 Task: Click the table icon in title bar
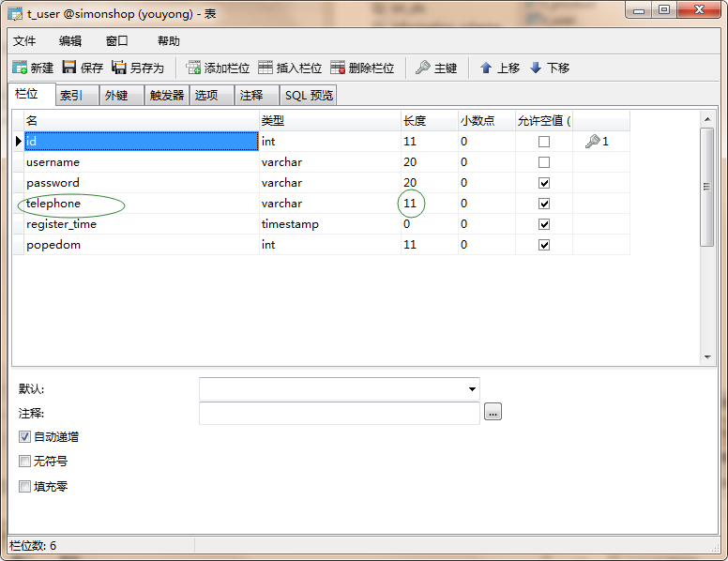pos(15,14)
